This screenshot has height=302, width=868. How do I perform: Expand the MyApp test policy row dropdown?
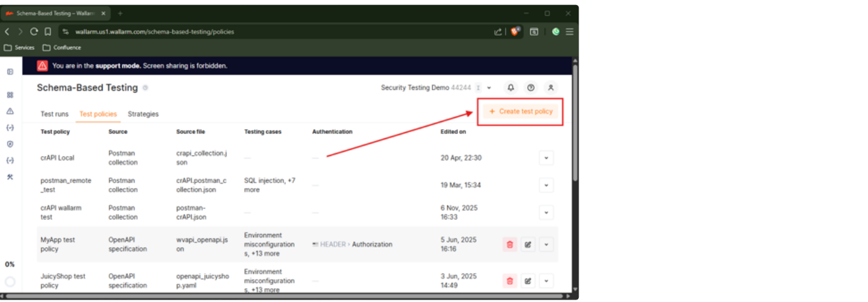[547, 245]
